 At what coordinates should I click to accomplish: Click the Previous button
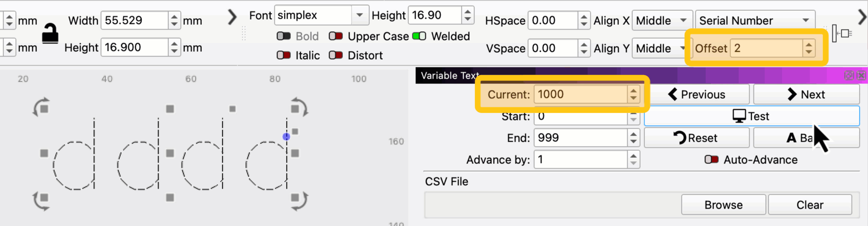tap(697, 94)
